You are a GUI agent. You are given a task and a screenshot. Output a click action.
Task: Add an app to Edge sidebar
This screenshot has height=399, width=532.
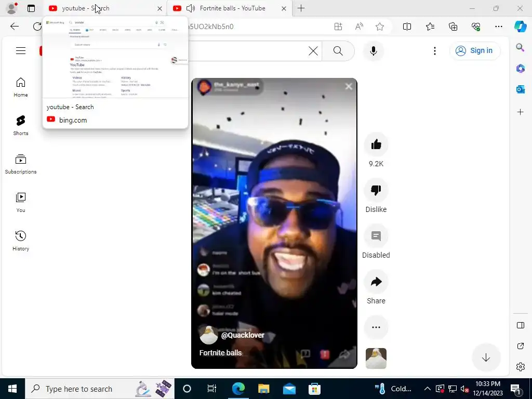coord(520,112)
